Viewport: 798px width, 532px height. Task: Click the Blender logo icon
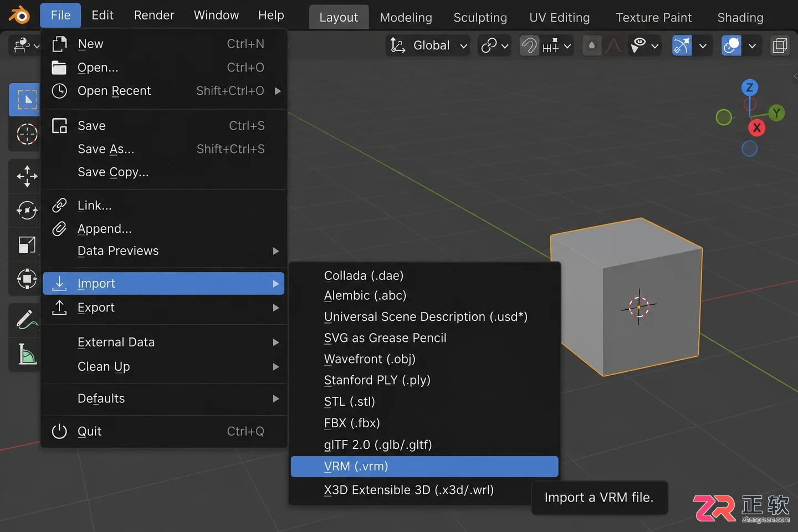(x=19, y=15)
